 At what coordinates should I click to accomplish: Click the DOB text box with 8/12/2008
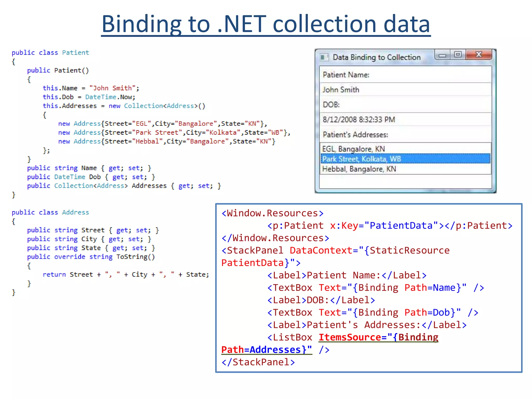coord(405,119)
